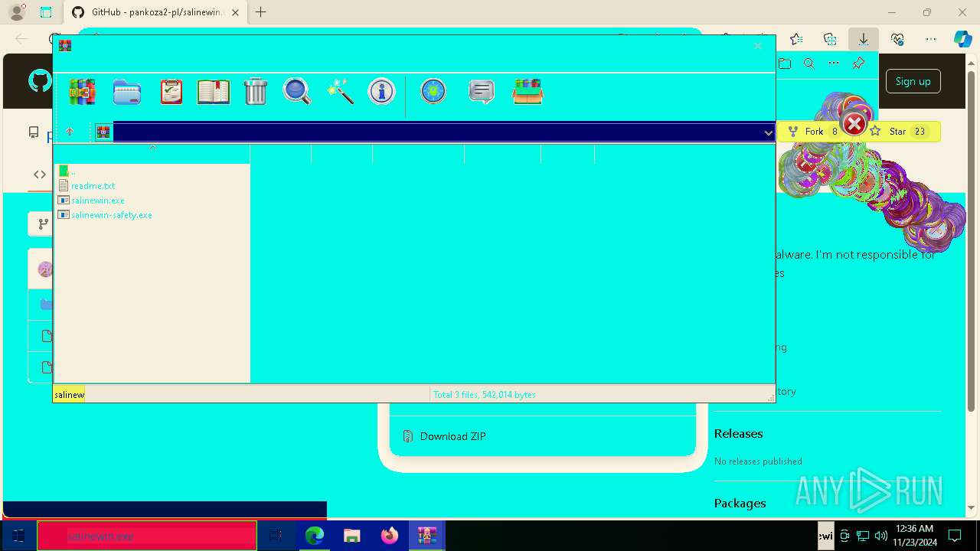Click the View file open-book icon

point(214,92)
